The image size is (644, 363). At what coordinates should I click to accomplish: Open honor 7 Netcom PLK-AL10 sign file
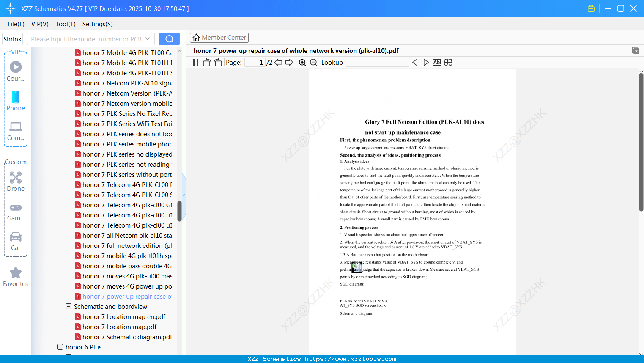pyautogui.click(x=123, y=83)
